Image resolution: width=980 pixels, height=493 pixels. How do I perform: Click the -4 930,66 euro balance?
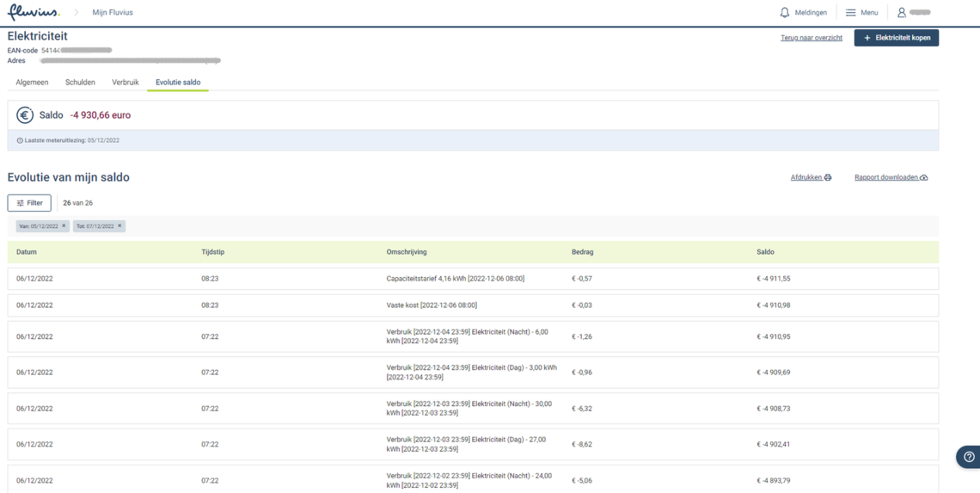100,115
